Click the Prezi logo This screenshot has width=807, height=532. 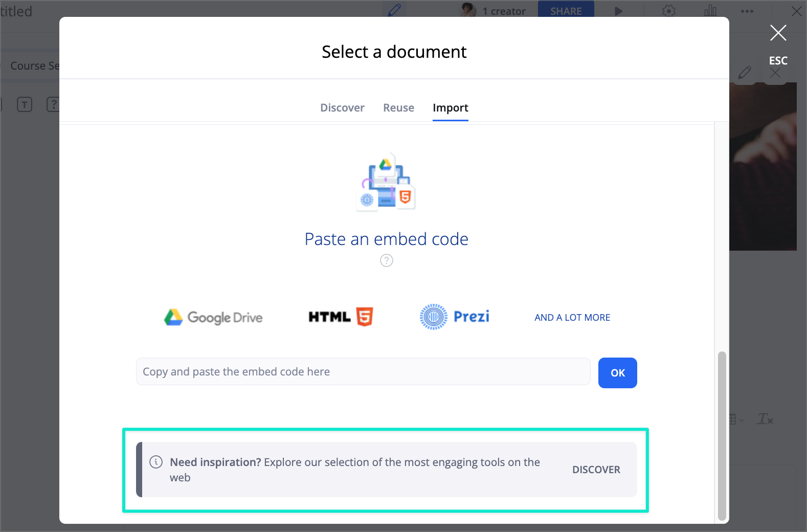tap(454, 317)
